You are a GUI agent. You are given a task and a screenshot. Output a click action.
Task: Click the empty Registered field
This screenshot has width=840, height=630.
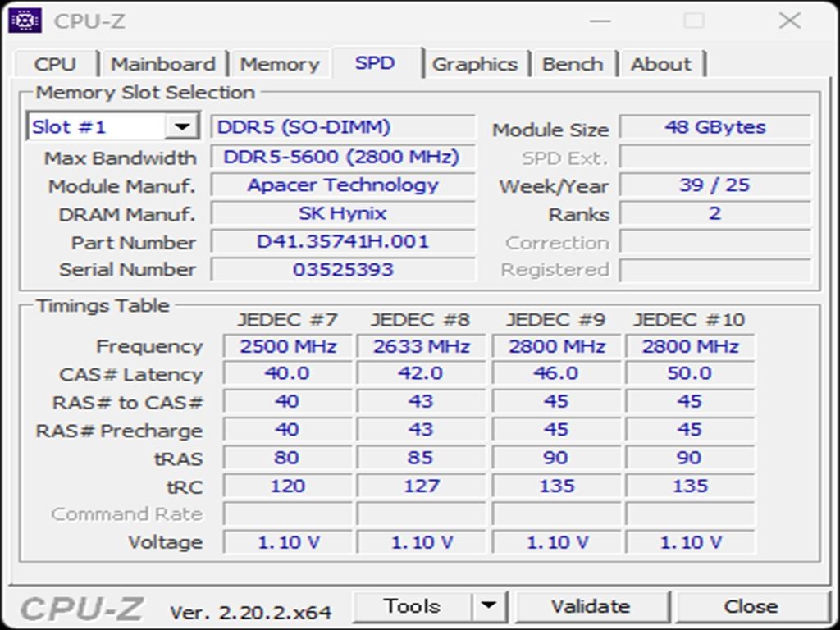pyautogui.click(x=715, y=269)
